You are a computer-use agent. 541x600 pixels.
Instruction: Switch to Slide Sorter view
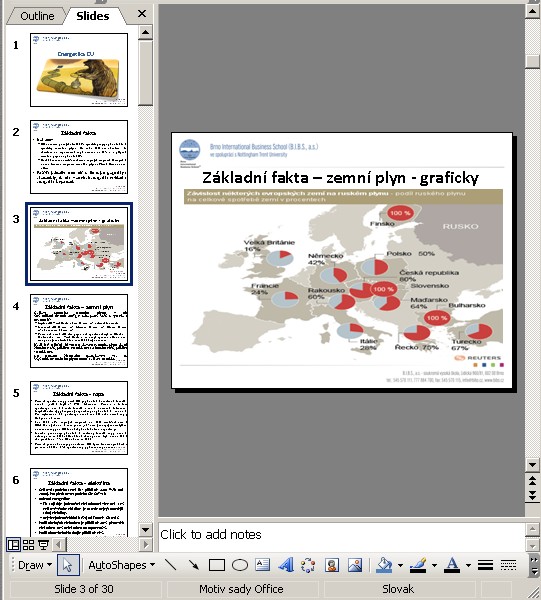[x=29, y=544]
